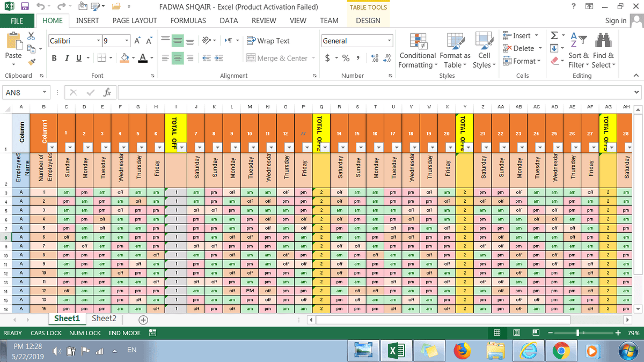The width and height of the screenshot is (644, 362).
Task: Open the PAGE LAYOUT ribbon tab
Action: click(x=135, y=20)
